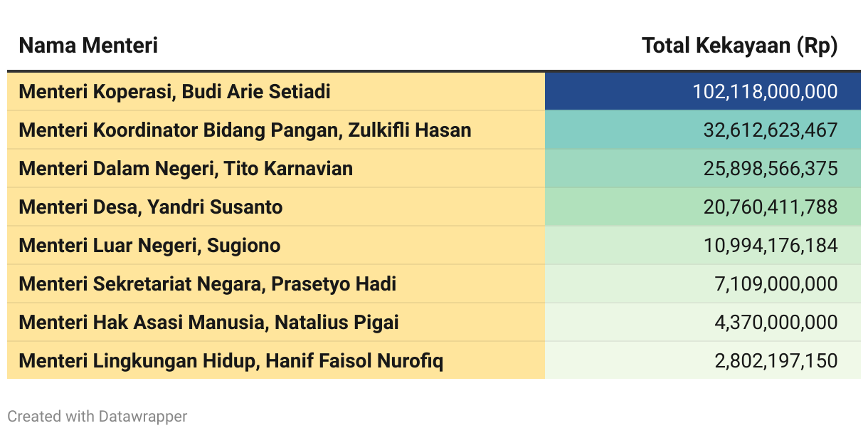Click the 7,109,000,000 value cell
The height and width of the screenshot is (433, 868).
point(703,283)
